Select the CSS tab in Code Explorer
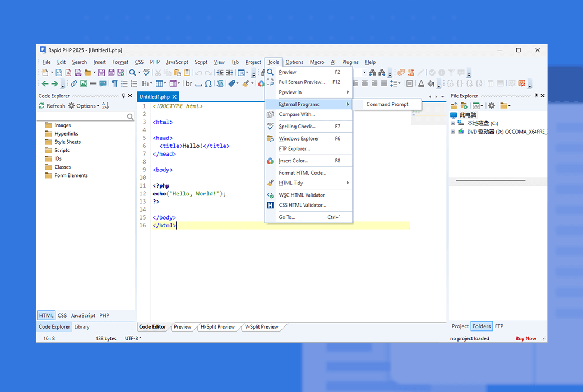Screen dimensions: 583x392 pyautogui.click(x=62, y=315)
